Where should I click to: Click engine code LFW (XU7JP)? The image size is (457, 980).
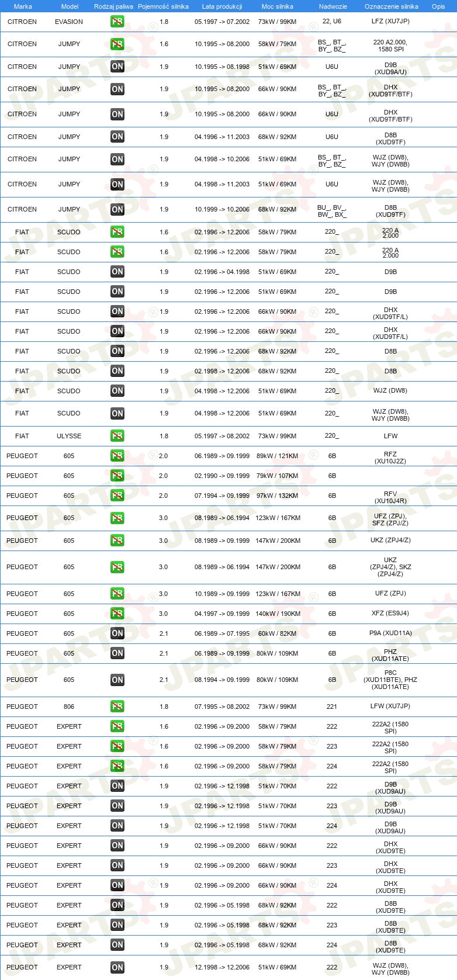point(390,706)
